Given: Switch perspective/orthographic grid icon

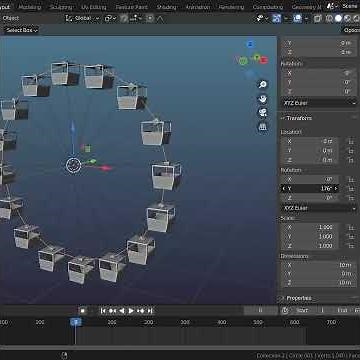Looking at the screenshot, I should click(263, 127).
